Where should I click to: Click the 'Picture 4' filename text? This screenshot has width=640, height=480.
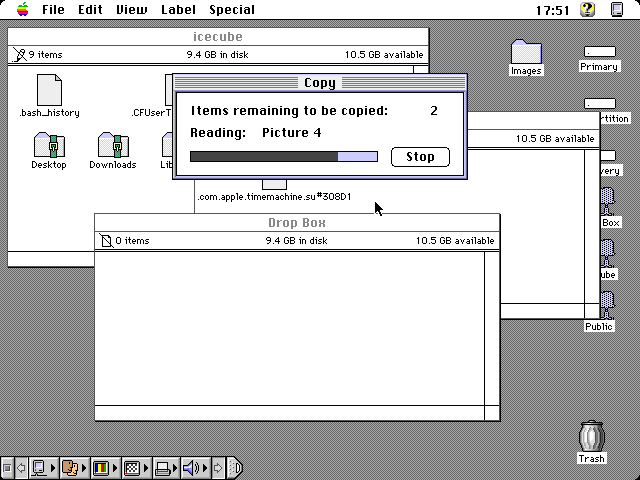[x=291, y=133]
